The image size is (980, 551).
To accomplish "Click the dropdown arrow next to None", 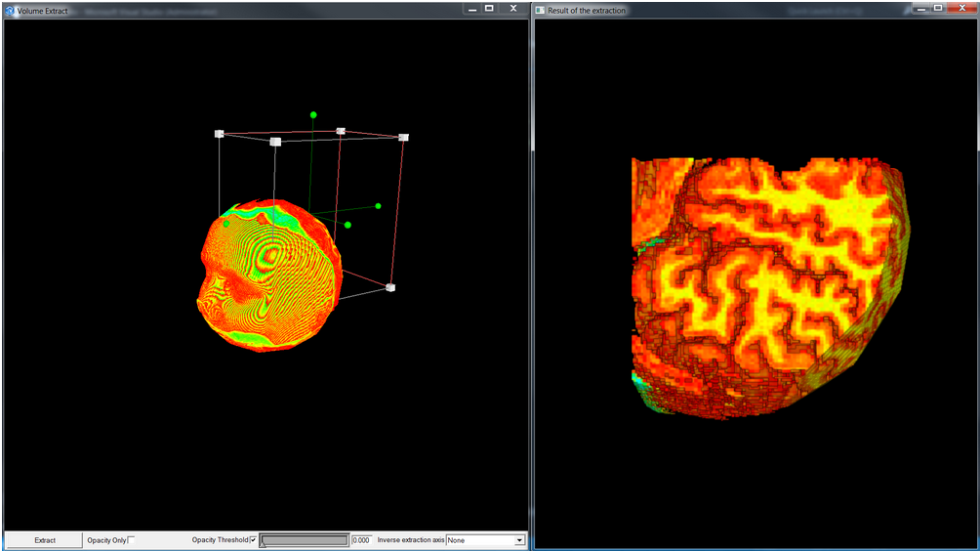I will [x=519, y=540].
